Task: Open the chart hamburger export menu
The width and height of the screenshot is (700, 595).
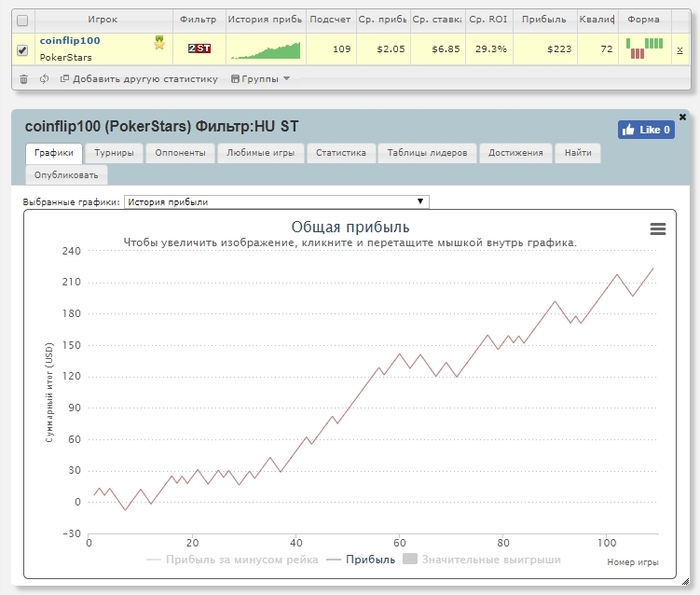Action: tap(658, 229)
